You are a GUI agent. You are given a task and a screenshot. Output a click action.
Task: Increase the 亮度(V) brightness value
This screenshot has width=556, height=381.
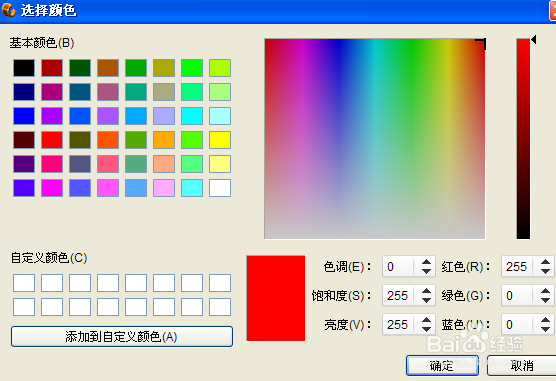tap(427, 320)
